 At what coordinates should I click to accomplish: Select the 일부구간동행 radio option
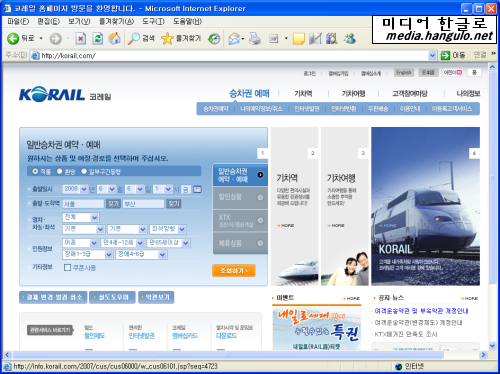tap(84, 171)
